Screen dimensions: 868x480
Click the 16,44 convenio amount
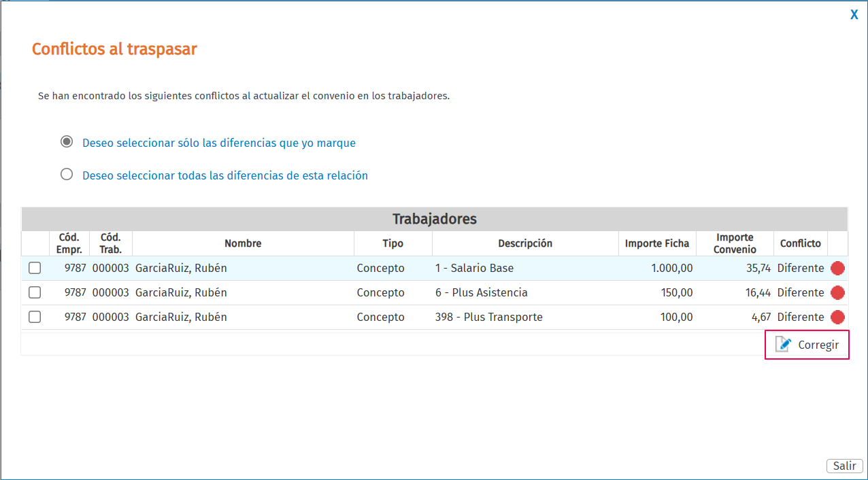pos(758,292)
